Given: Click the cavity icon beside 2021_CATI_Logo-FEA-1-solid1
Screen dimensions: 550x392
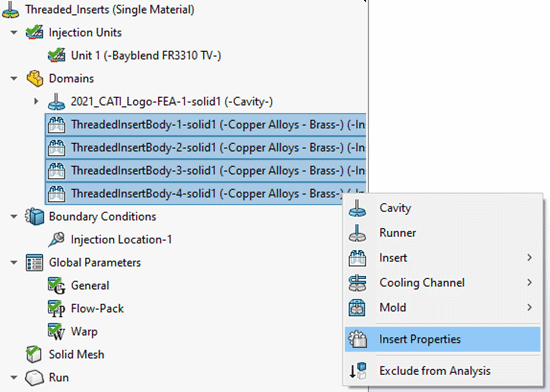Looking at the screenshot, I should (x=56, y=102).
